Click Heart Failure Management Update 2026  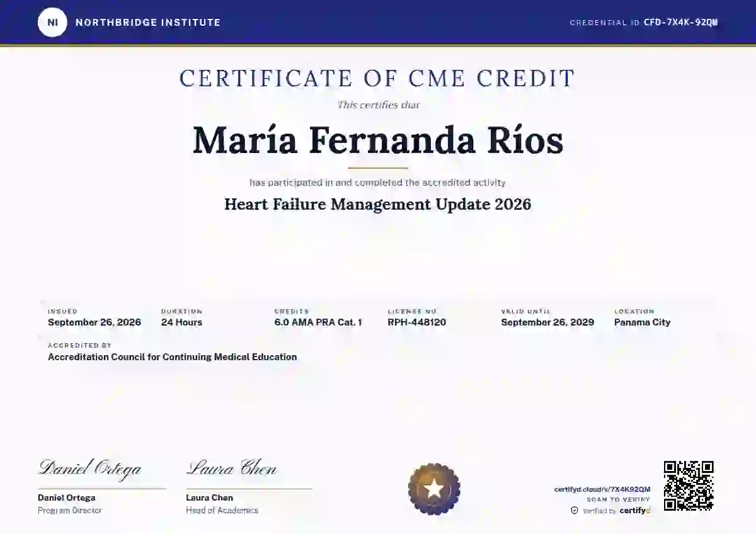[378, 205]
